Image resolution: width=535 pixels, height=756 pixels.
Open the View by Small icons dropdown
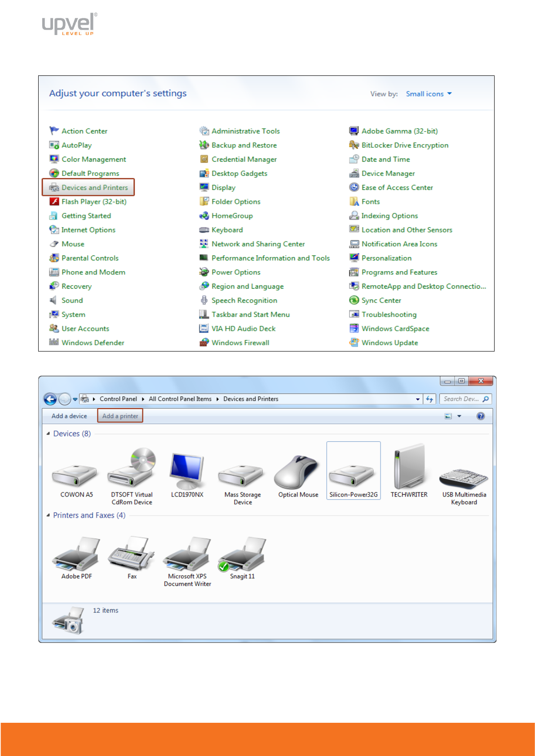(x=429, y=94)
